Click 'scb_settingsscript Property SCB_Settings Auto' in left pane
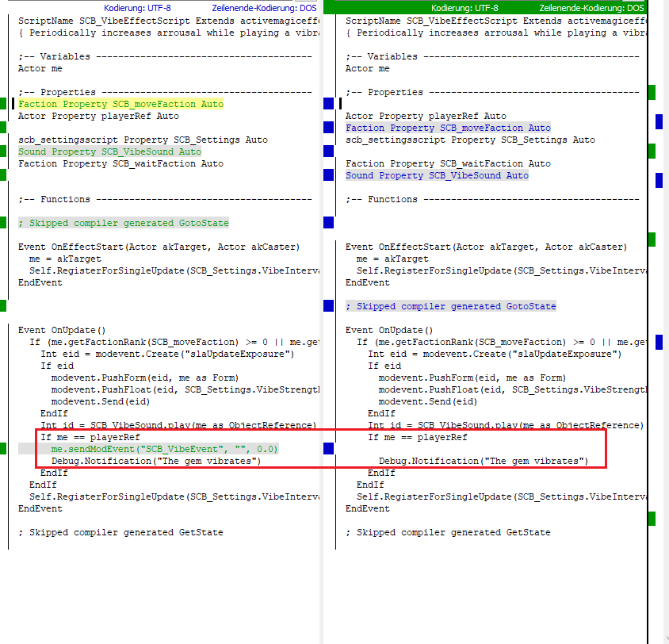The width and height of the screenshot is (669, 644). click(x=143, y=140)
